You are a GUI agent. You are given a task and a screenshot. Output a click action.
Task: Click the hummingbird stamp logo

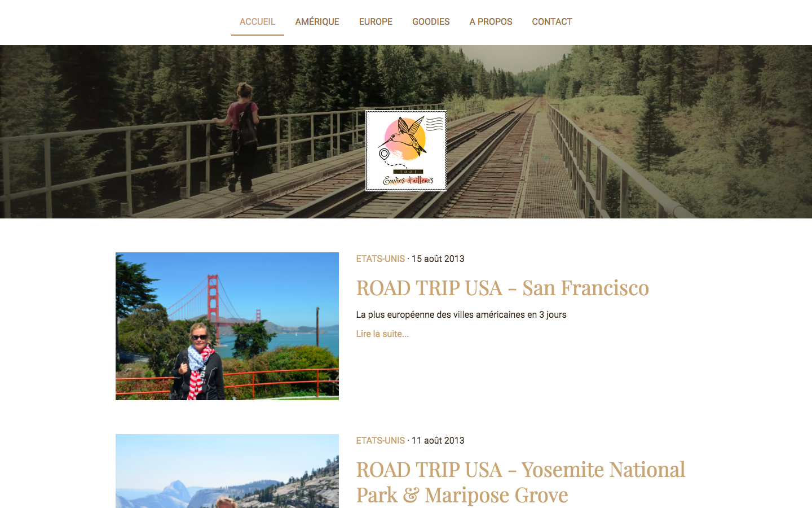(x=406, y=151)
